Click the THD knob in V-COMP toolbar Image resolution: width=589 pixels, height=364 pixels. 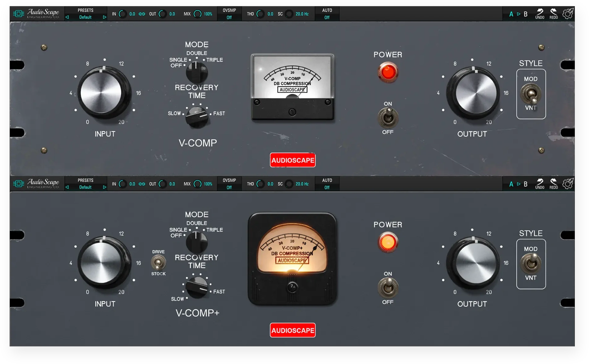click(260, 14)
